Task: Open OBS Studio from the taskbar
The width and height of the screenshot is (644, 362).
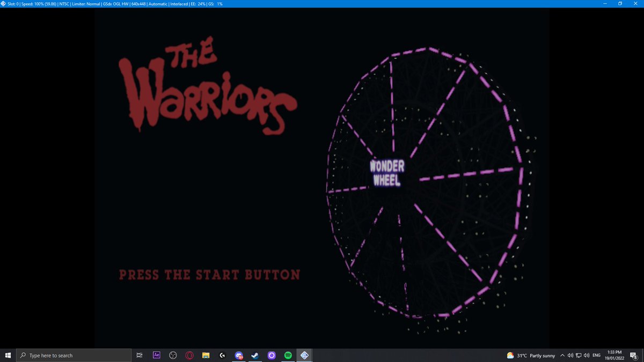Action: tap(173, 355)
